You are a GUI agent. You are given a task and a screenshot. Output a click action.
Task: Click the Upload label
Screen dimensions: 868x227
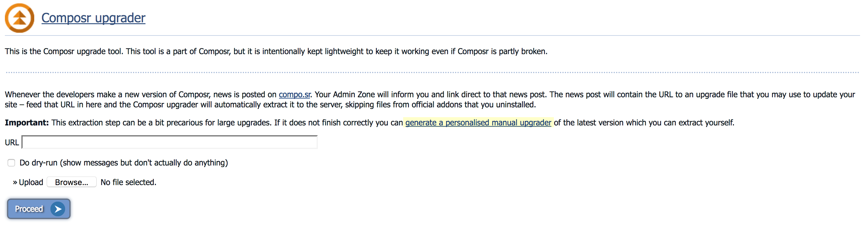[x=31, y=182]
